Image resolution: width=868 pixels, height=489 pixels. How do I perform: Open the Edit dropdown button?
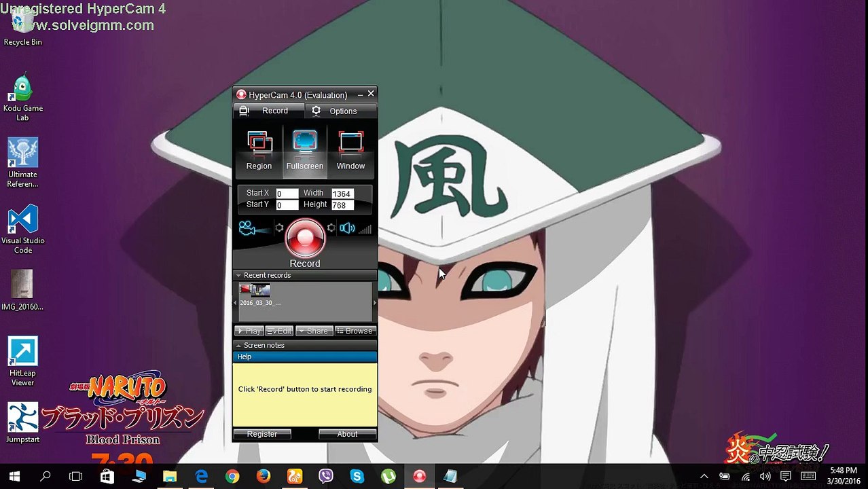[279, 331]
